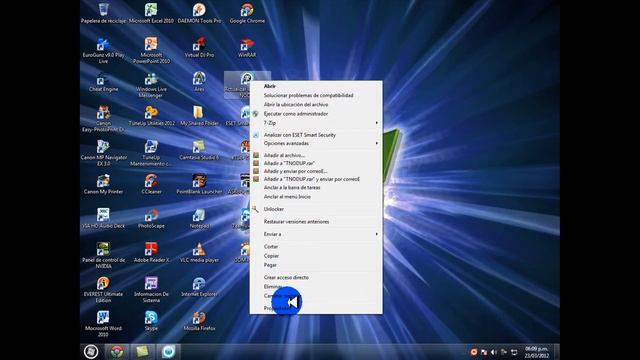Select the Microsoft Word 2010 shortcut
The image size is (640, 360).
103,324
